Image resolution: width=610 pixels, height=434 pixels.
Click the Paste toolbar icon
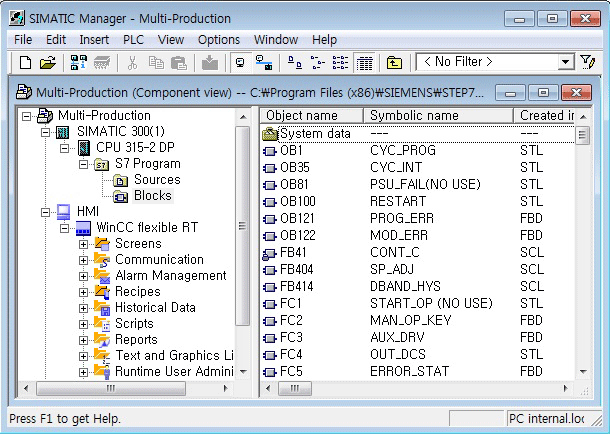click(x=179, y=62)
